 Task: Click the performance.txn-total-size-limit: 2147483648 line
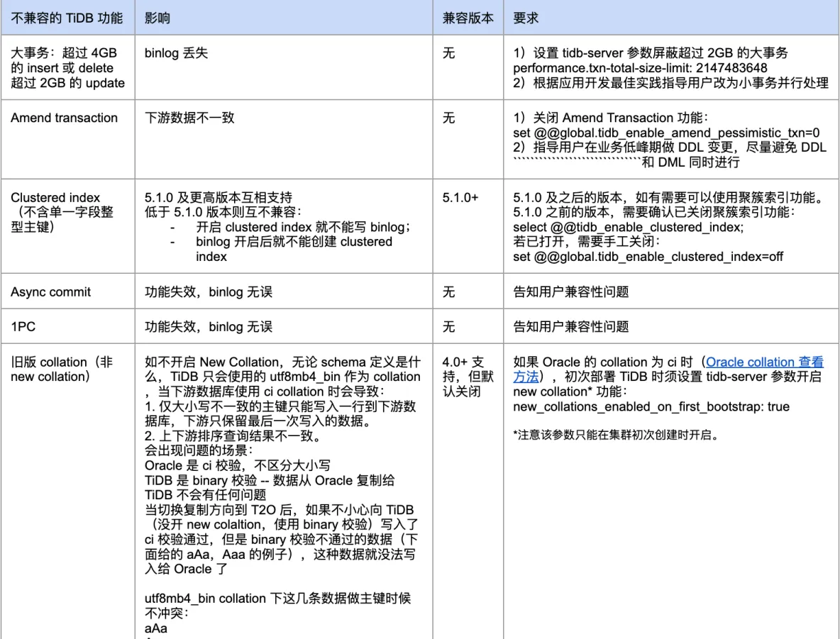pos(640,68)
